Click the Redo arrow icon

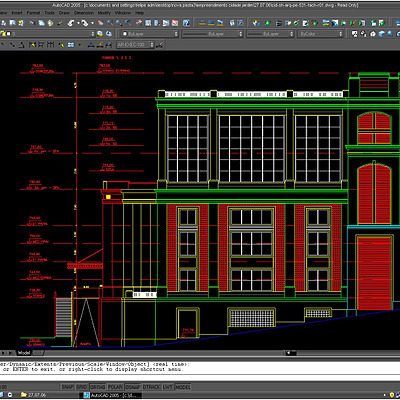tap(85, 23)
